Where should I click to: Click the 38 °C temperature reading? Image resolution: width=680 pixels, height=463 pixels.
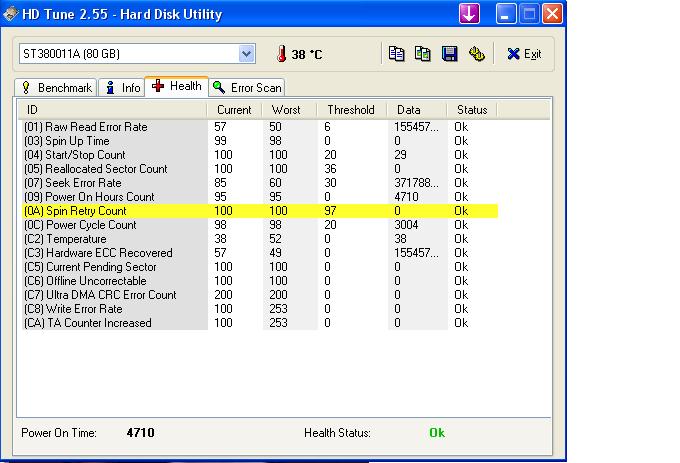click(x=307, y=55)
